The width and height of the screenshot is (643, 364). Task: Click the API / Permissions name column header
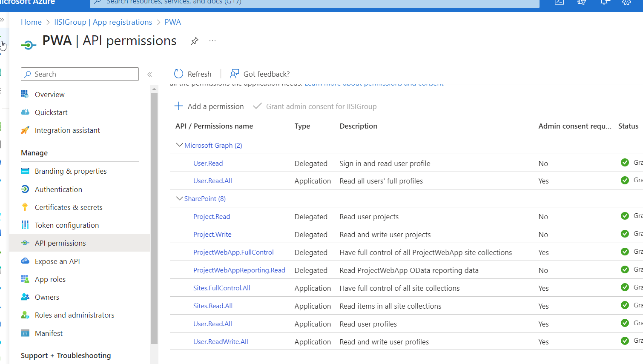point(214,126)
